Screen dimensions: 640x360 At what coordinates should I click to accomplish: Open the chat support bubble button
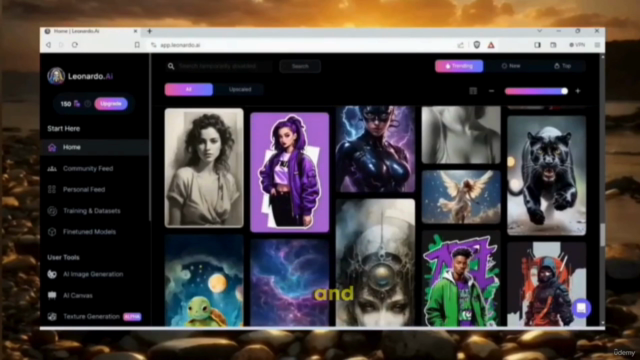coord(581,308)
